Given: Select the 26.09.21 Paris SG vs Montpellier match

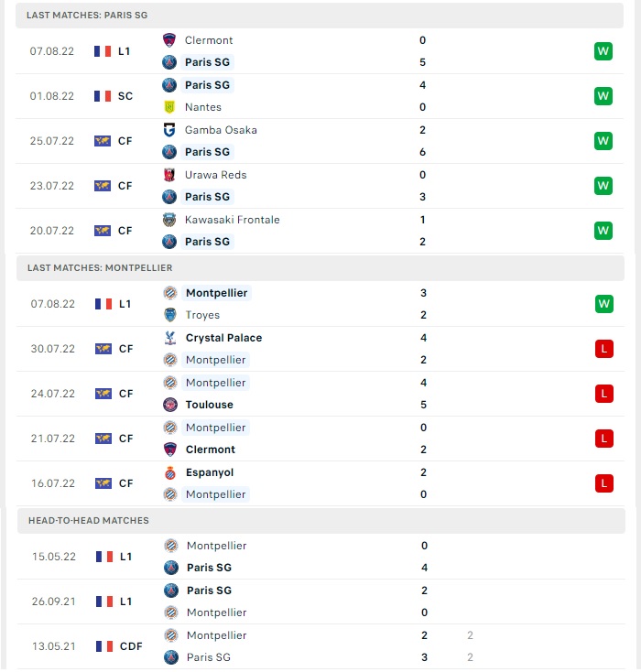Looking at the screenshot, I should [321, 602].
